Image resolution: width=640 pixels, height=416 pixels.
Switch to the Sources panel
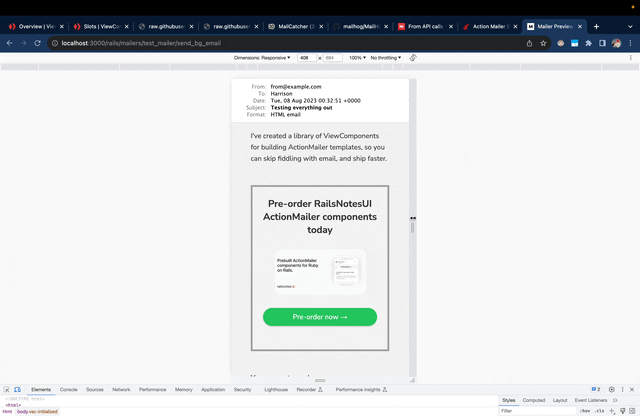pos(95,389)
